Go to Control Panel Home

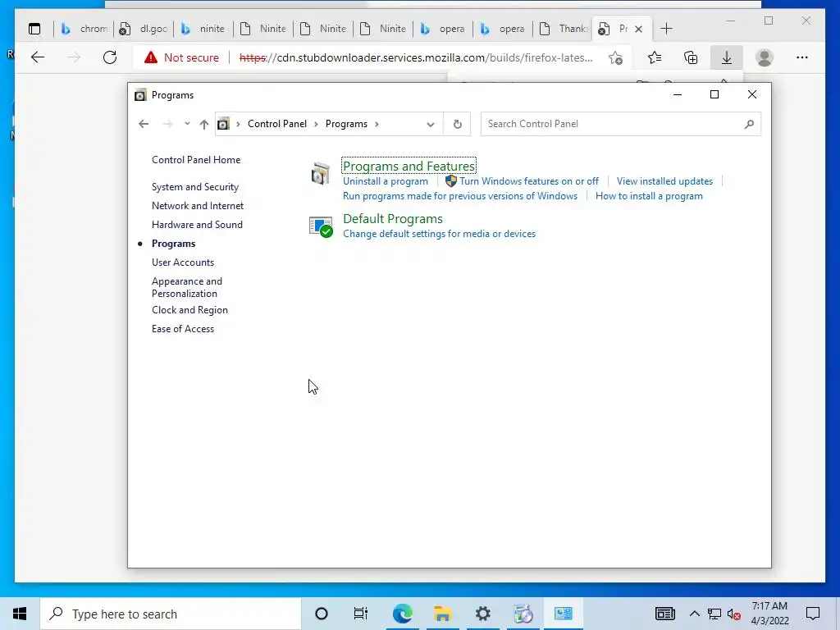(x=196, y=160)
